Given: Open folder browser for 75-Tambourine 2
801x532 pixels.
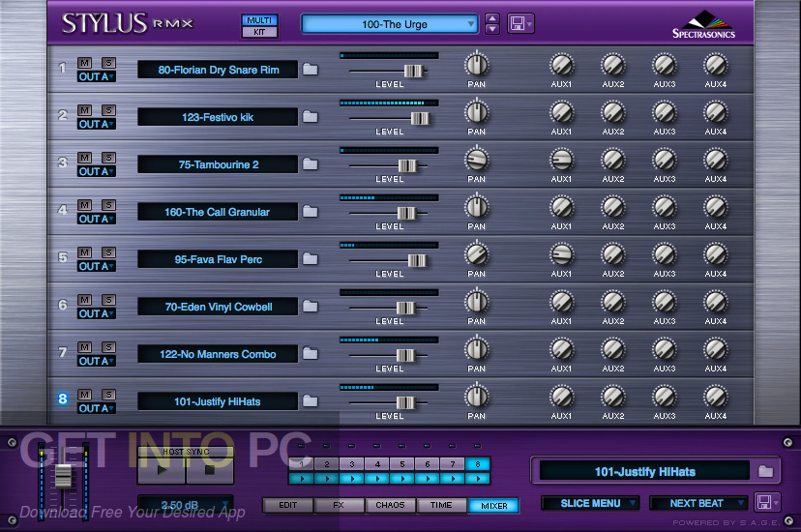Looking at the screenshot, I should pyautogui.click(x=311, y=164).
